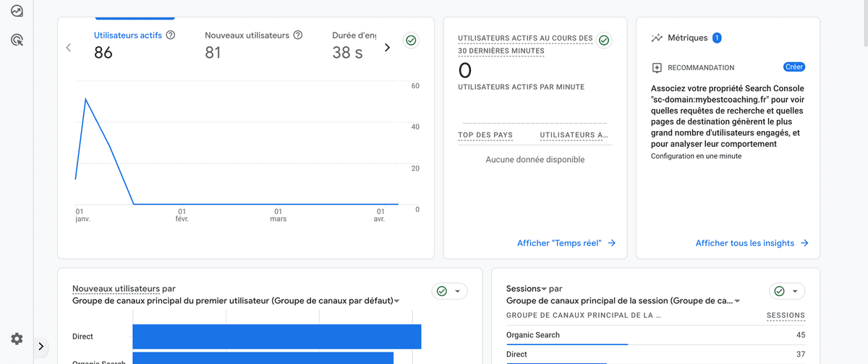Screen dimensions: 868x364
Task: Open the Afficher "Temps réel" link
Action: coord(566,243)
